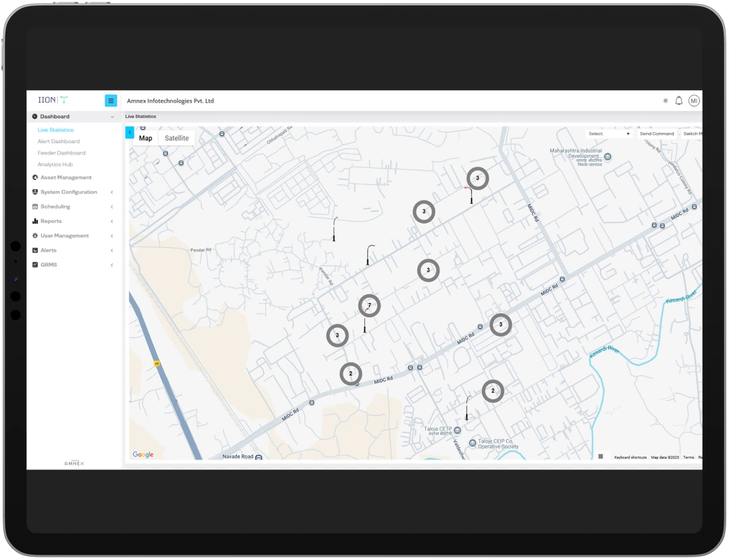The height and width of the screenshot is (560, 729).
Task: Click the Dashboard icon in the sidebar
Action: point(35,117)
